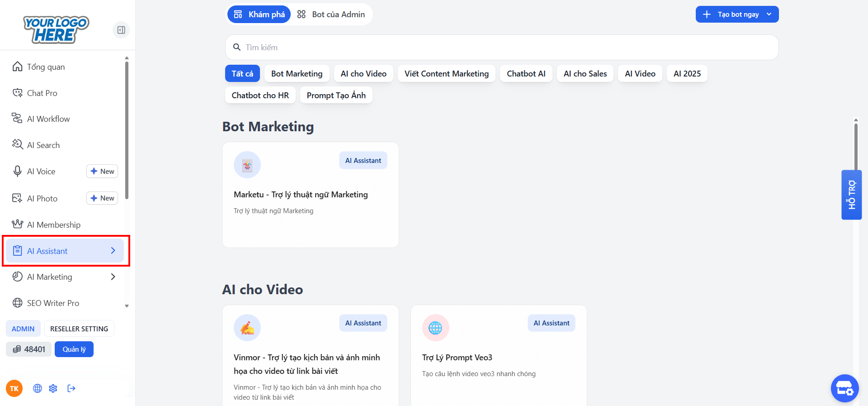Image resolution: width=868 pixels, height=406 pixels.
Task: Click the TK user avatar
Action: click(x=14, y=388)
